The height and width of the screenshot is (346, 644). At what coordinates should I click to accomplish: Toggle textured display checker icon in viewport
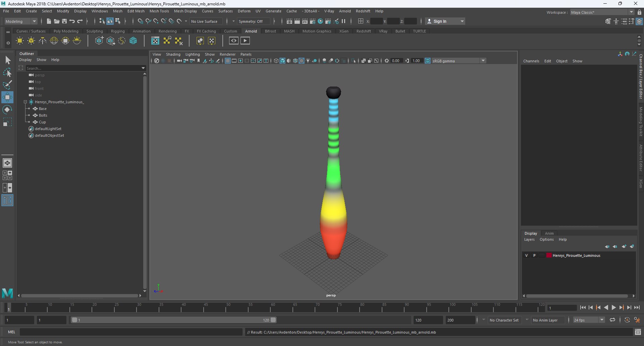click(x=302, y=61)
